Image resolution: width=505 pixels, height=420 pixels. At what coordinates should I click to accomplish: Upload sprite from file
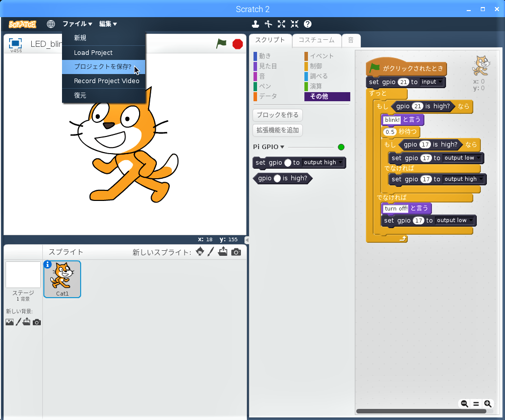point(223,252)
